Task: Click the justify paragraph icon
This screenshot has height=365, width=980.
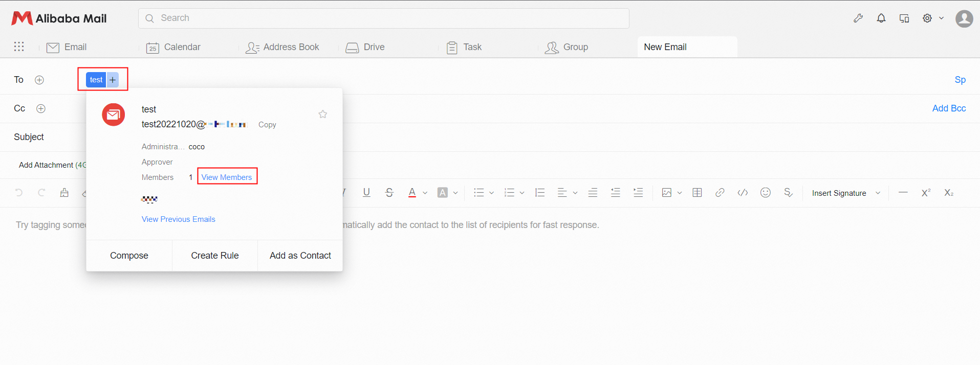Action: [593, 193]
